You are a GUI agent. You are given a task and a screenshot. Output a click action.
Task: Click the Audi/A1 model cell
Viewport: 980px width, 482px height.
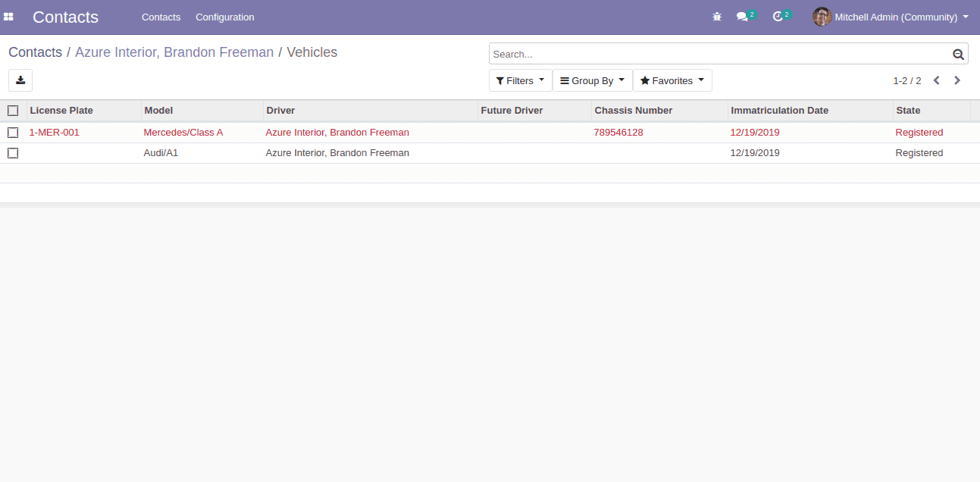point(161,153)
